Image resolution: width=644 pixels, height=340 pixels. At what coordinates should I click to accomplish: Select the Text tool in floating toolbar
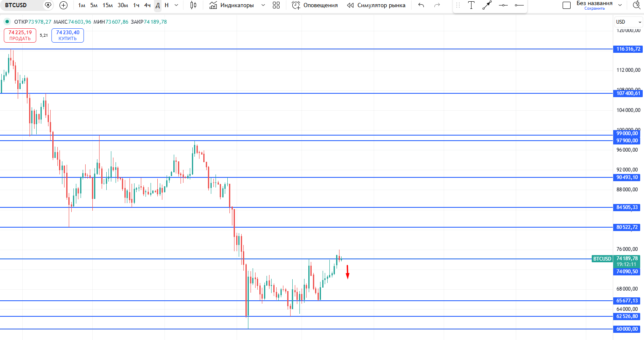tap(471, 5)
